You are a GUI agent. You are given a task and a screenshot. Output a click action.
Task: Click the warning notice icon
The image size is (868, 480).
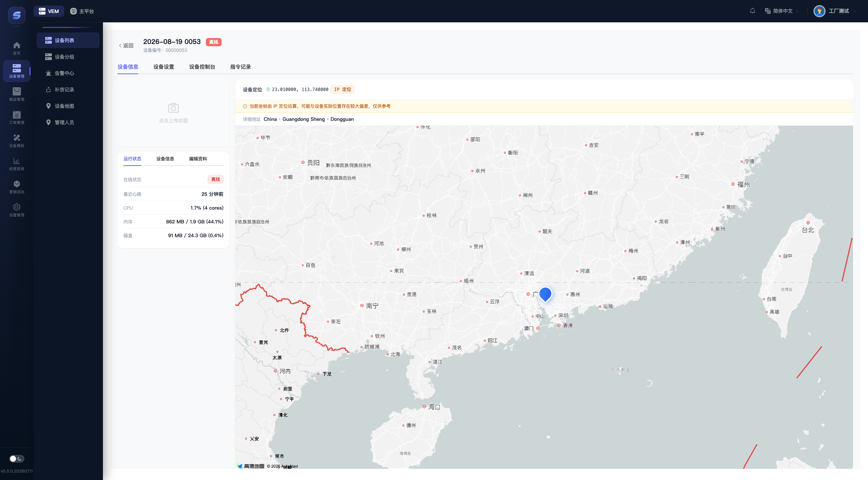245,106
